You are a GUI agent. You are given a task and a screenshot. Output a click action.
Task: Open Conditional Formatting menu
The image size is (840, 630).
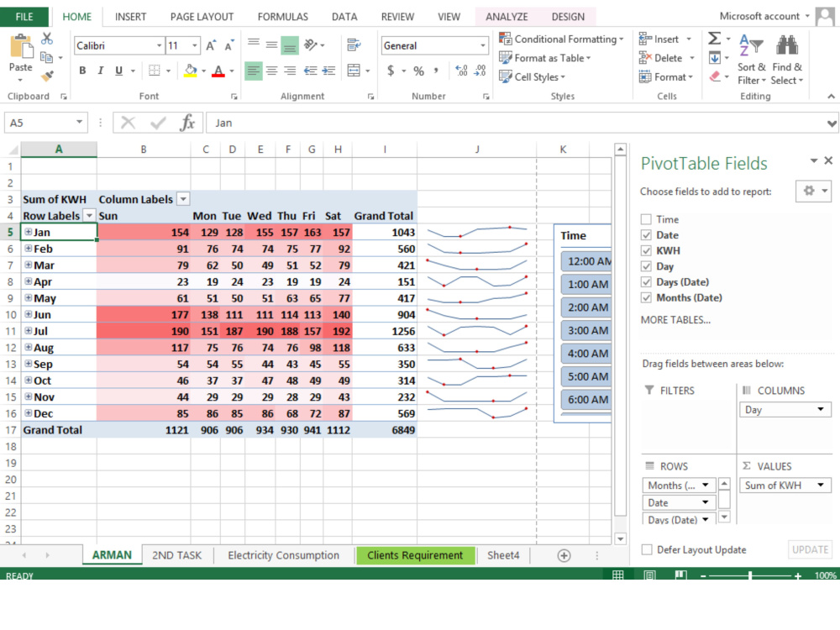[561, 39]
